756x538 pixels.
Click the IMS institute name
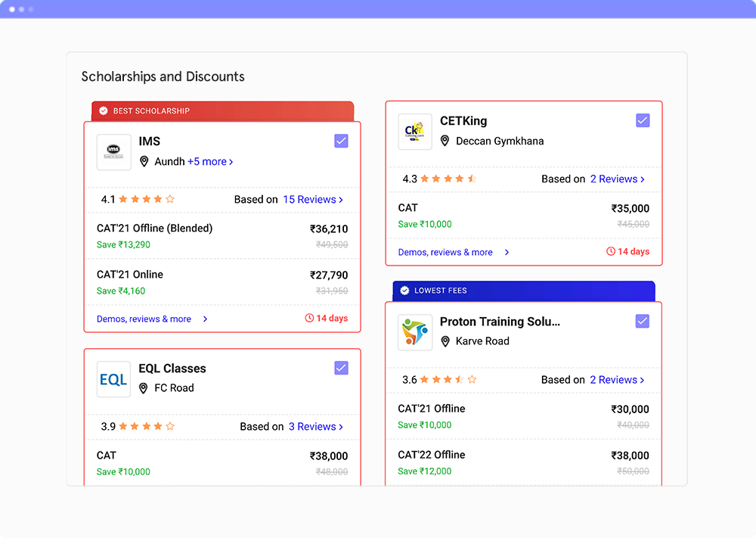coord(150,141)
